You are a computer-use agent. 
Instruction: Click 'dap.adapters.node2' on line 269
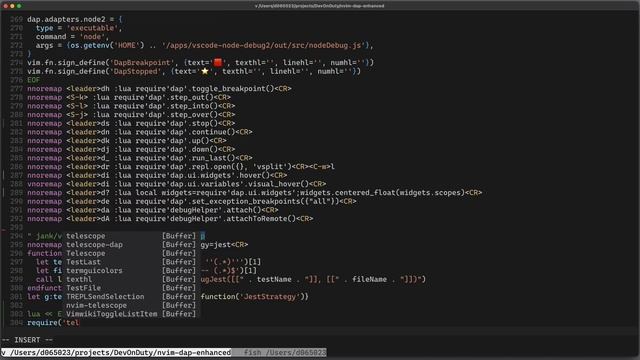point(66,19)
